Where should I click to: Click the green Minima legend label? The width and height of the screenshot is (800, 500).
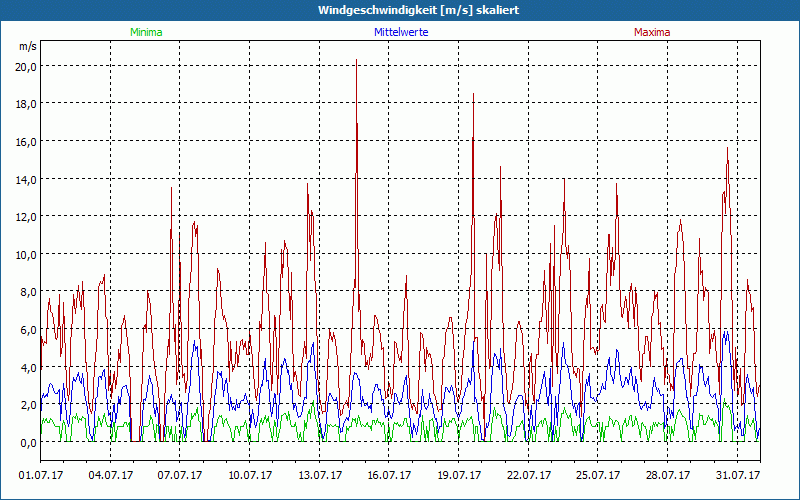click(145, 32)
